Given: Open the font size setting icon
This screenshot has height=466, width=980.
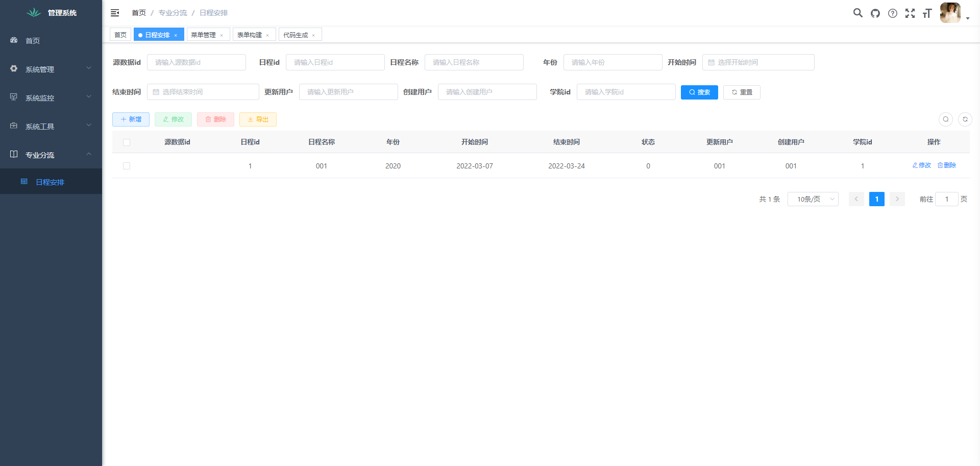Looking at the screenshot, I should 927,13.
